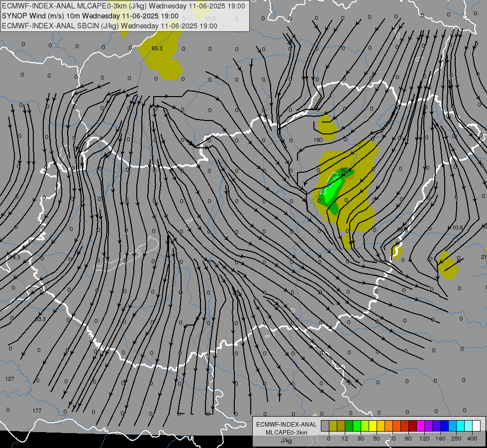Select the '14.3' value on the map
Image resolution: width=487 pixels, height=448 pixels.
pos(15,257)
